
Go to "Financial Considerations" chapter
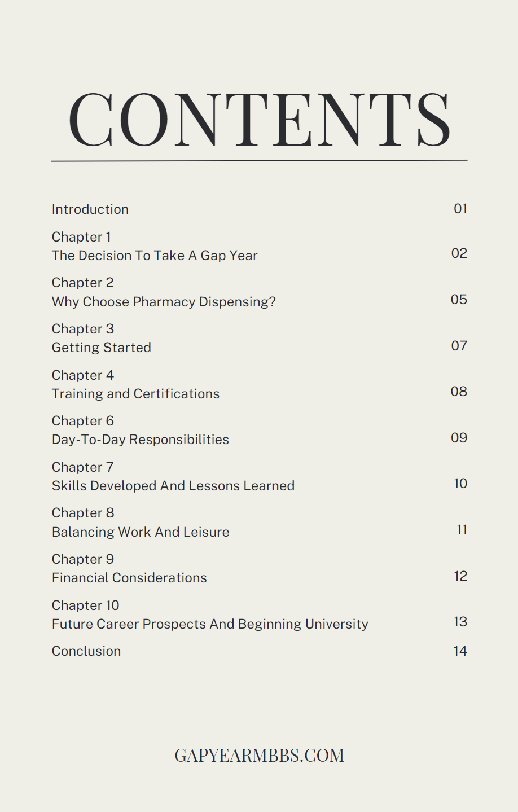129,578
